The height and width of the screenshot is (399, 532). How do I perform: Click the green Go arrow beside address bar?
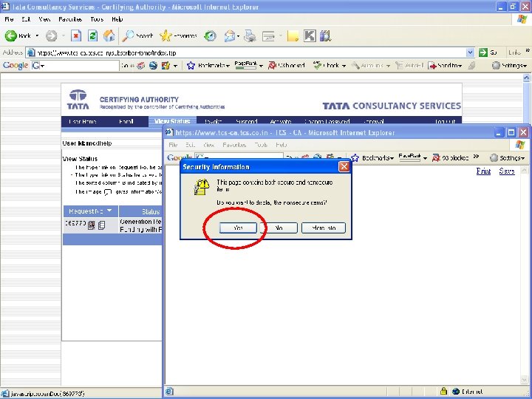482,52
